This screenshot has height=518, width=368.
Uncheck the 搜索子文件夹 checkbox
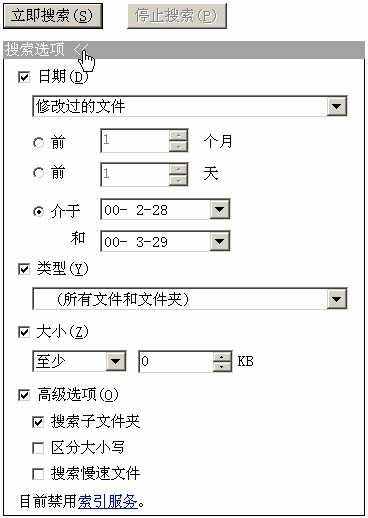click(x=38, y=422)
